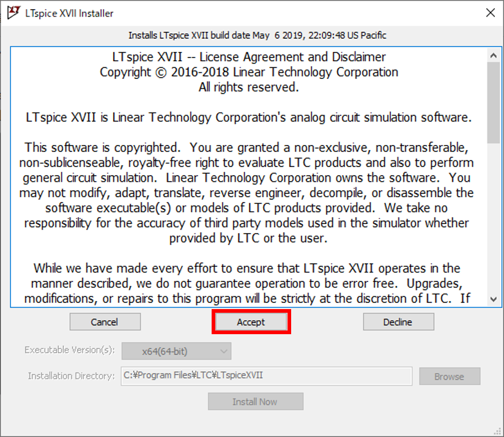Viewport: 504px width, 437px height.
Task: Click the Accept button
Action: pos(251,322)
